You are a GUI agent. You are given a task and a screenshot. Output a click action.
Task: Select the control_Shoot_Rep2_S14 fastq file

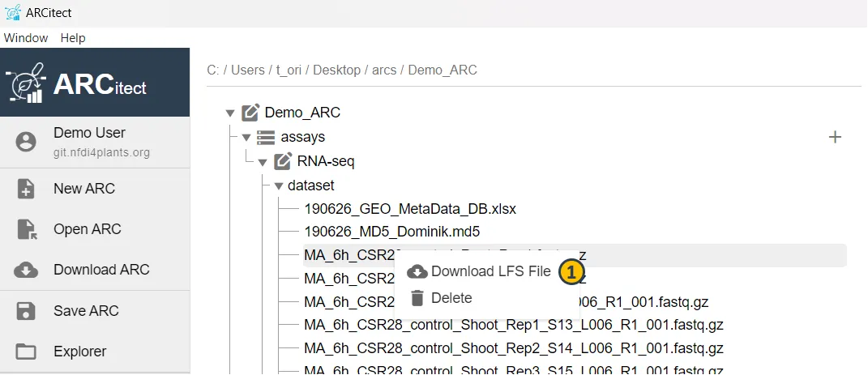pos(513,348)
